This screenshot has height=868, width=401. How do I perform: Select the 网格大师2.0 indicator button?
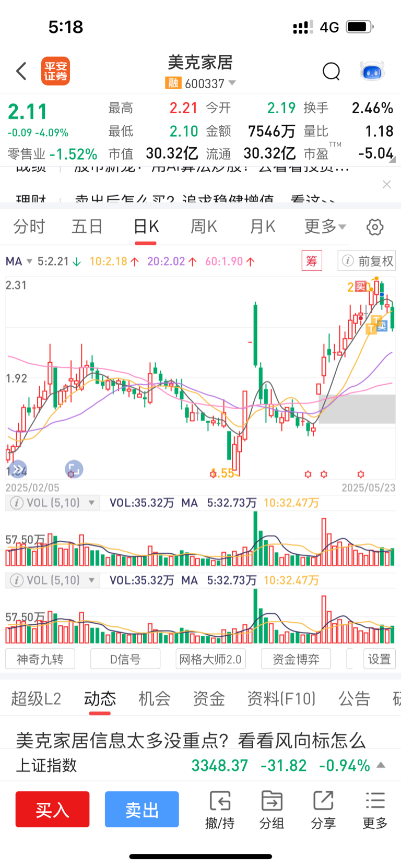(x=210, y=659)
